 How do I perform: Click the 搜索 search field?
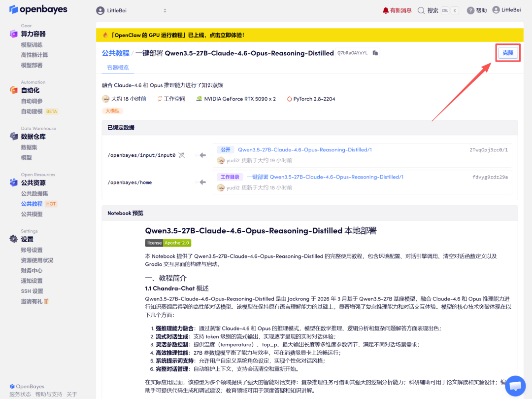click(x=438, y=10)
